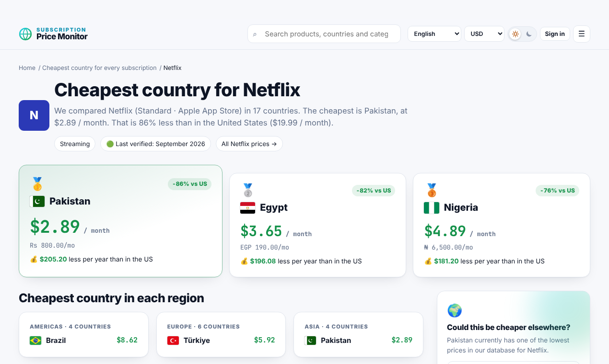Viewport: 609px width, 364px height.
Task: Open the English language dropdown
Action: point(434,34)
